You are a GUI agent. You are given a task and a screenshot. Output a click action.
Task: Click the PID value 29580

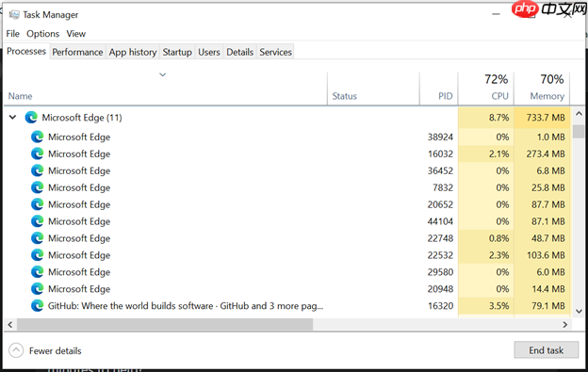point(440,272)
